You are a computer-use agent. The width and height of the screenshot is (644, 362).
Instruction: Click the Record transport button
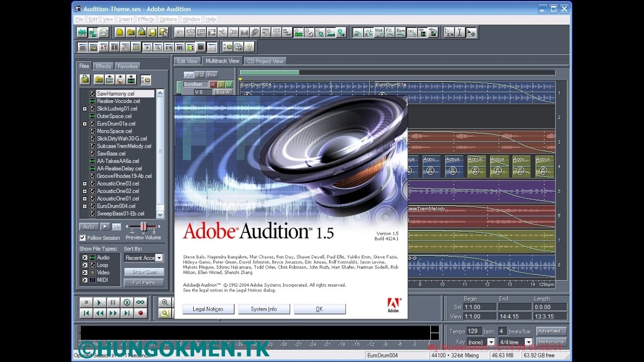(140, 313)
